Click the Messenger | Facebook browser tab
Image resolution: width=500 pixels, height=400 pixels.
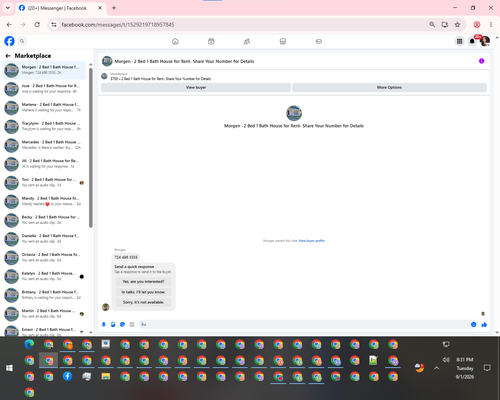coord(60,8)
